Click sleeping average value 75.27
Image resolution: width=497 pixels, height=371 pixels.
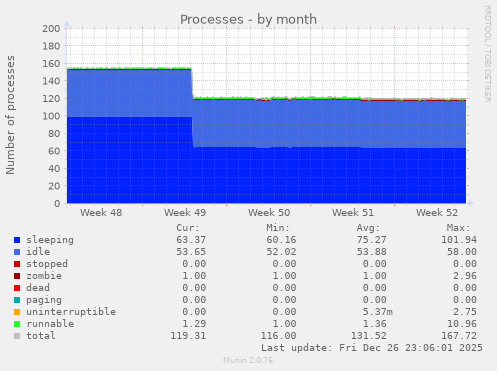pos(371,240)
